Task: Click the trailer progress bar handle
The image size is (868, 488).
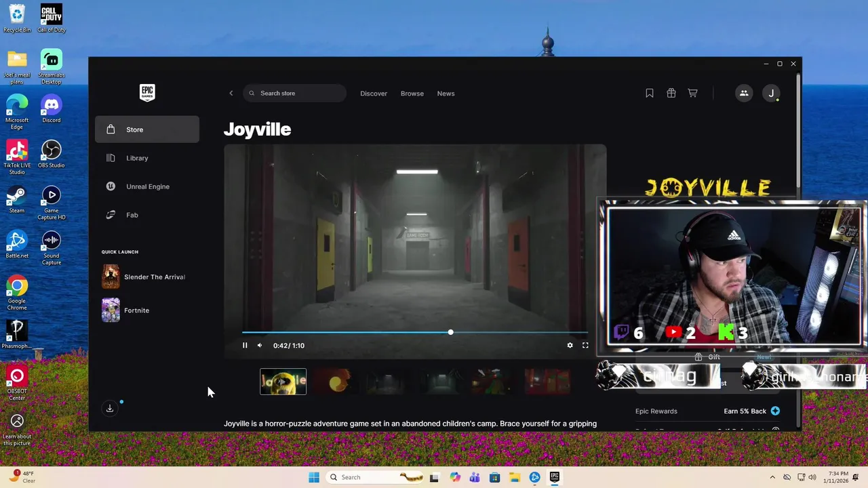Action: pos(450,332)
